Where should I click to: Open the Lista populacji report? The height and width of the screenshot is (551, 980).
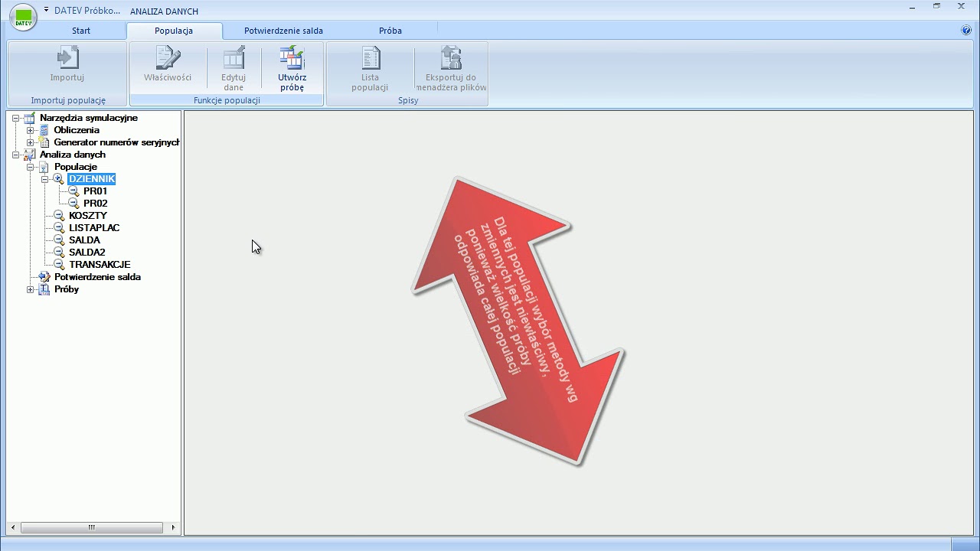tap(370, 69)
